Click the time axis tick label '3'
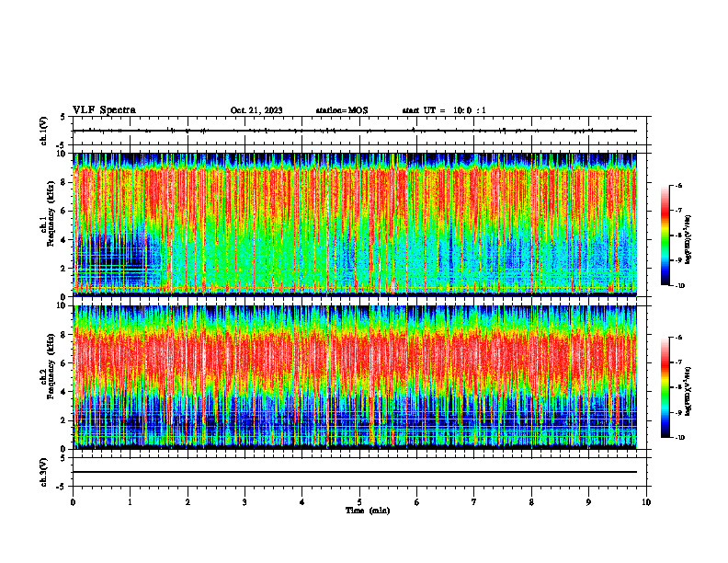This screenshot has height=563, width=728. point(245,502)
